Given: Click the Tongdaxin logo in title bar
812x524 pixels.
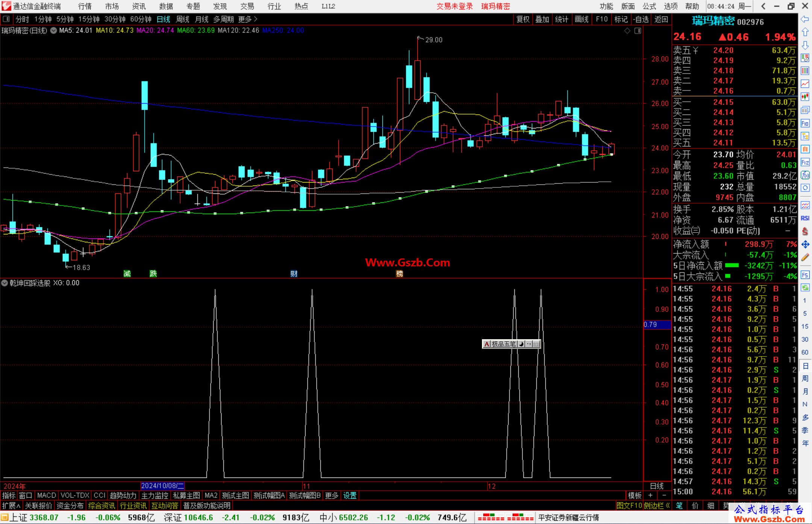Looking at the screenshot, I should 6,6.
